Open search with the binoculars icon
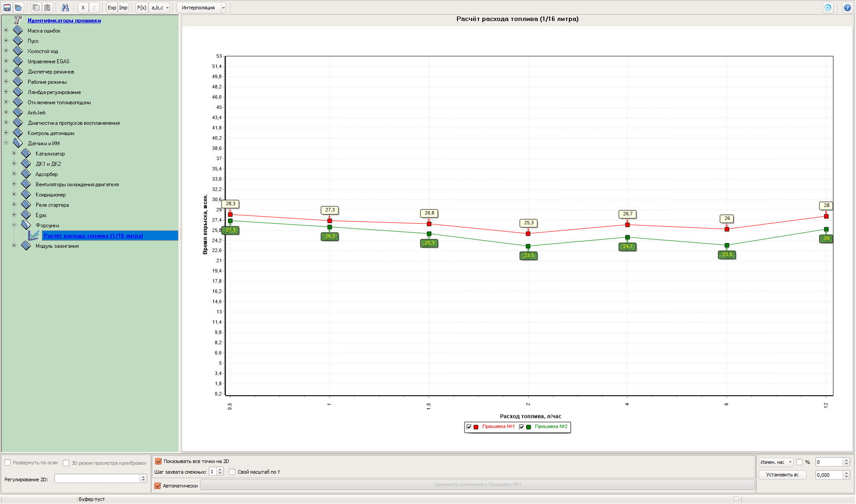This screenshot has width=856, height=504. pos(65,8)
